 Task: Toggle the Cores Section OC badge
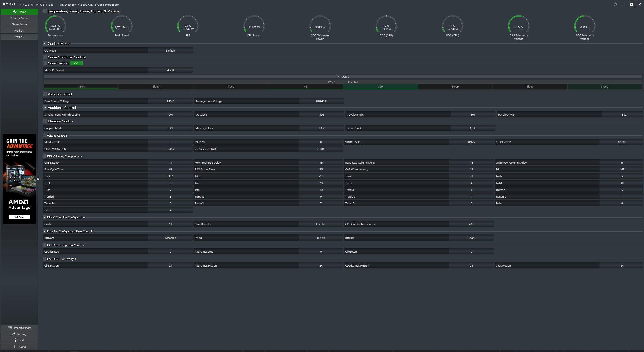(76, 63)
